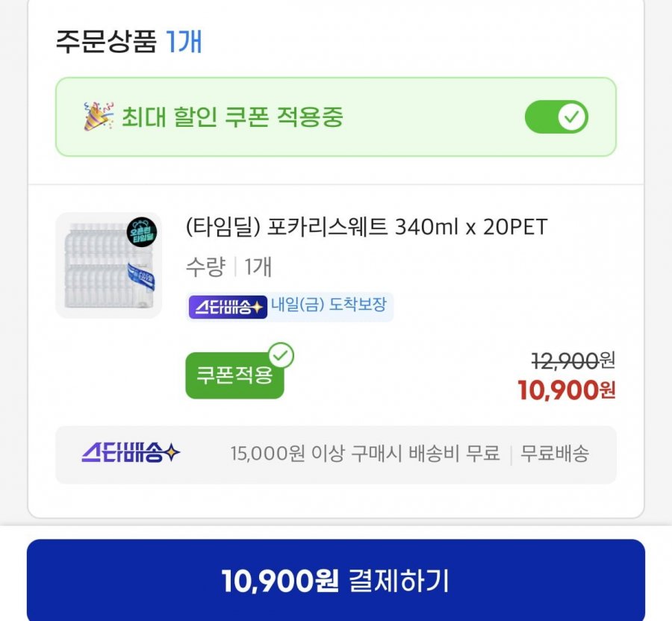Toggle the 최대 할인 쿠폰 적용중 switch

click(x=556, y=117)
